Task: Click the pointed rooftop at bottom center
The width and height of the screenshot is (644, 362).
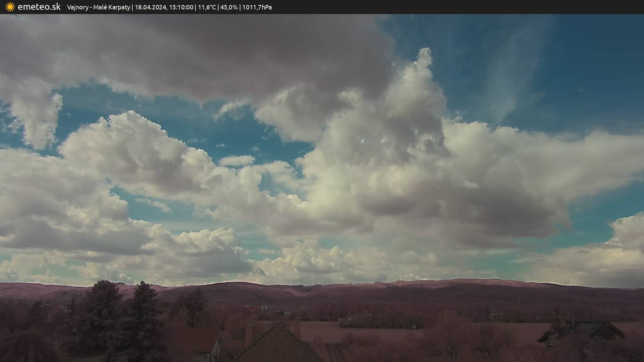Action: (278, 342)
